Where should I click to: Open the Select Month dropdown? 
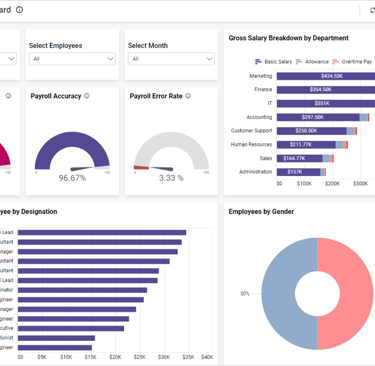(171, 59)
